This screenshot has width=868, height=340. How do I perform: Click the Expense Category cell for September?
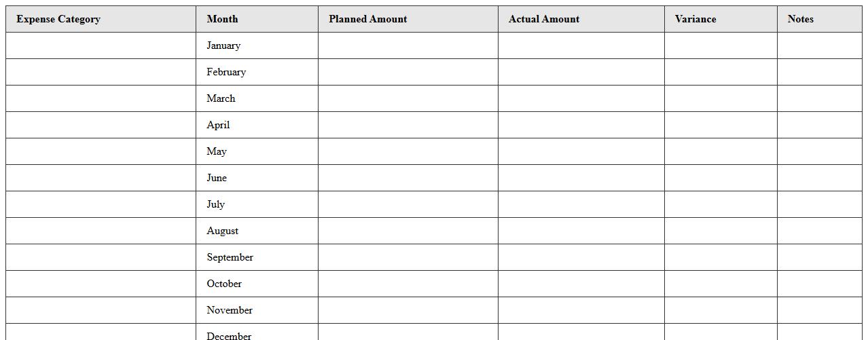click(x=101, y=257)
